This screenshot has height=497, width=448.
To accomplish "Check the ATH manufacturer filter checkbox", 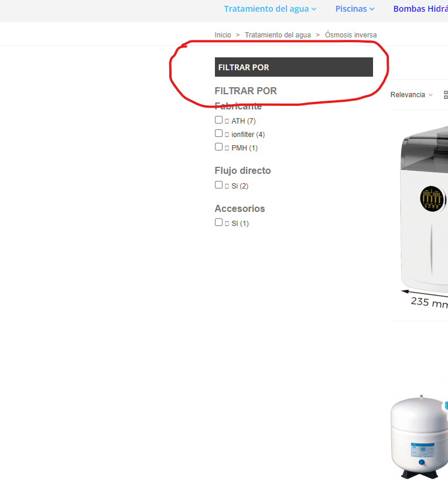I will pyautogui.click(x=218, y=120).
